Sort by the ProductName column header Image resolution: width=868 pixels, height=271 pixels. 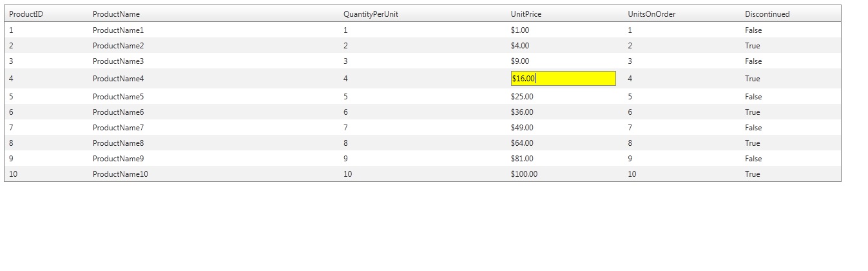click(x=116, y=14)
